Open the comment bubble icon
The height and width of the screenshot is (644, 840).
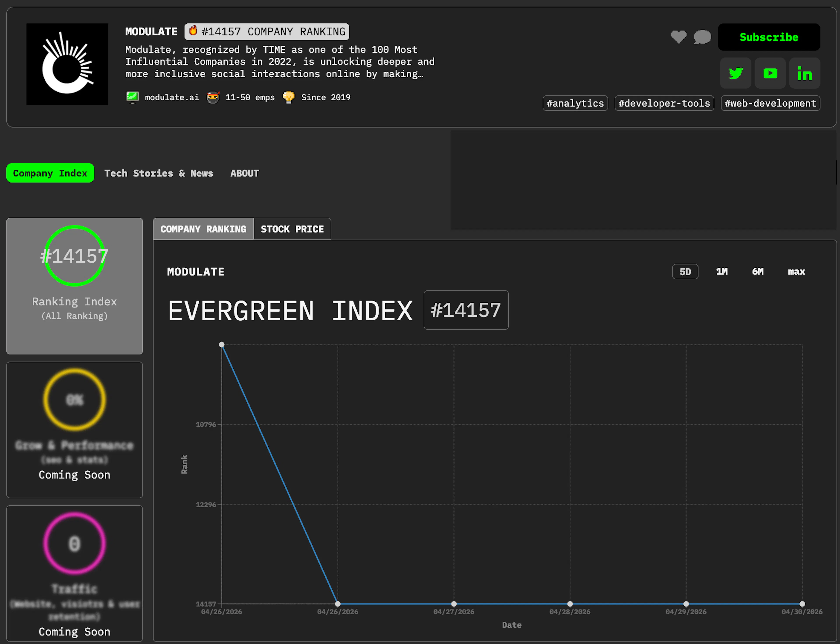click(x=702, y=37)
